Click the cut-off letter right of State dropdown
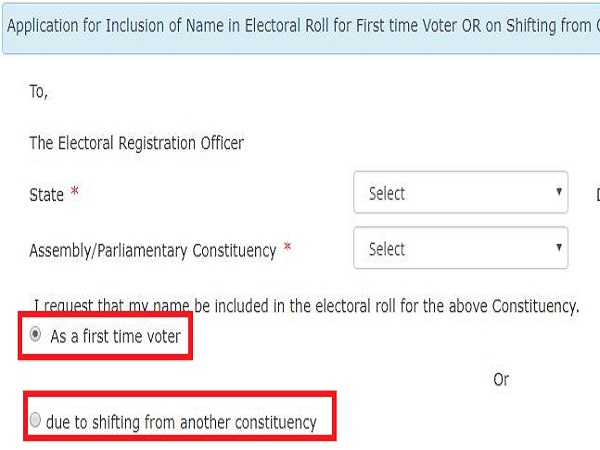This screenshot has width=600, height=450. pyautogui.click(x=596, y=194)
